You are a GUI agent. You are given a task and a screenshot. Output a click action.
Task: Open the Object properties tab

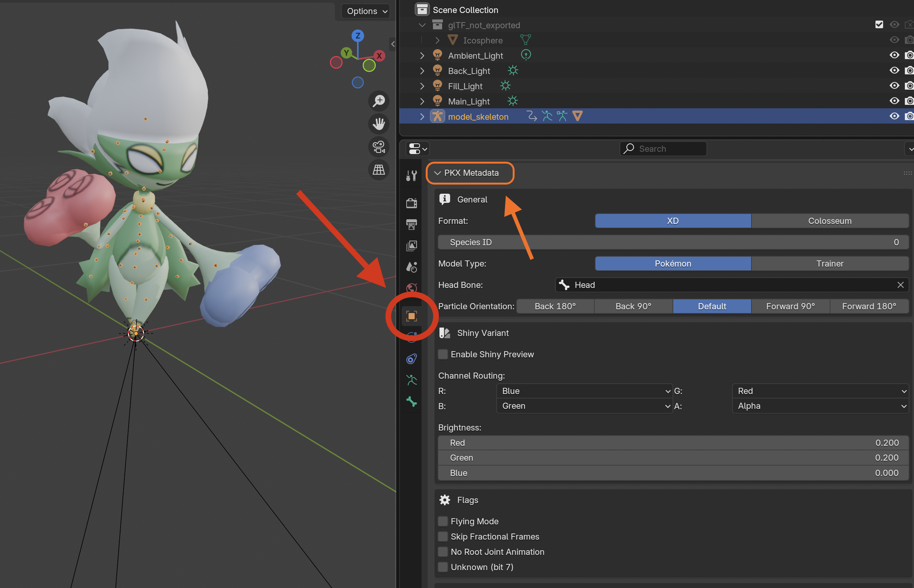coord(411,316)
